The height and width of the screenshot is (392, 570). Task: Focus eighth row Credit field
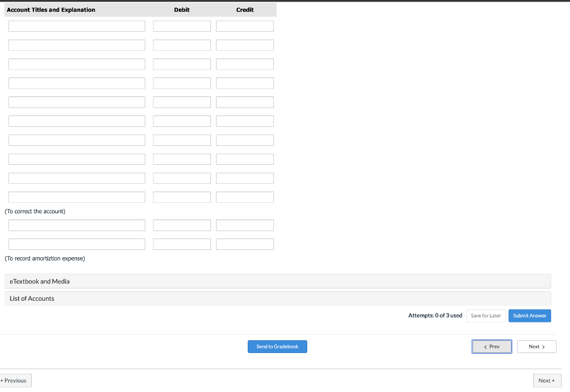pos(245,159)
